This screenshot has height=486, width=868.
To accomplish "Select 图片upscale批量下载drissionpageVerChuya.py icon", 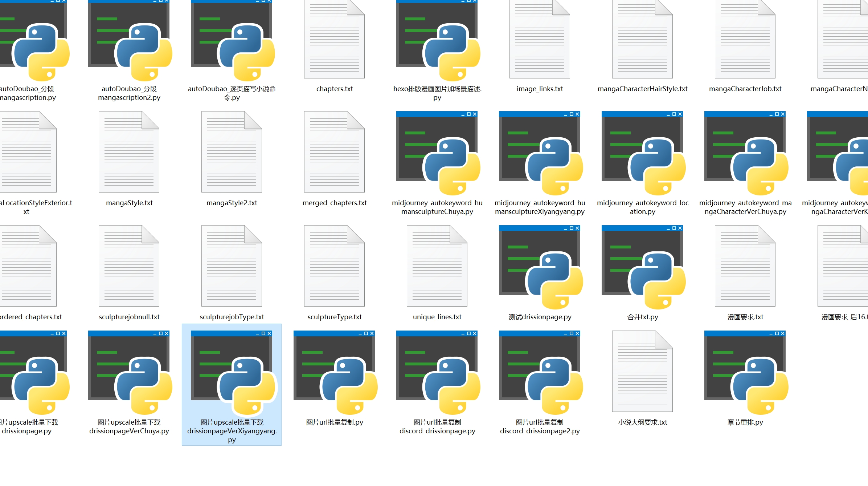I will pyautogui.click(x=130, y=373).
